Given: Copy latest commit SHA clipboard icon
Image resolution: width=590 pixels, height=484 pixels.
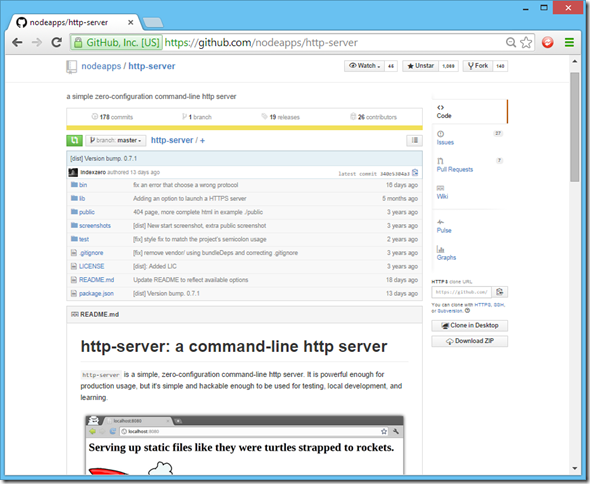Looking at the screenshot, I should [x=415, y=173].
